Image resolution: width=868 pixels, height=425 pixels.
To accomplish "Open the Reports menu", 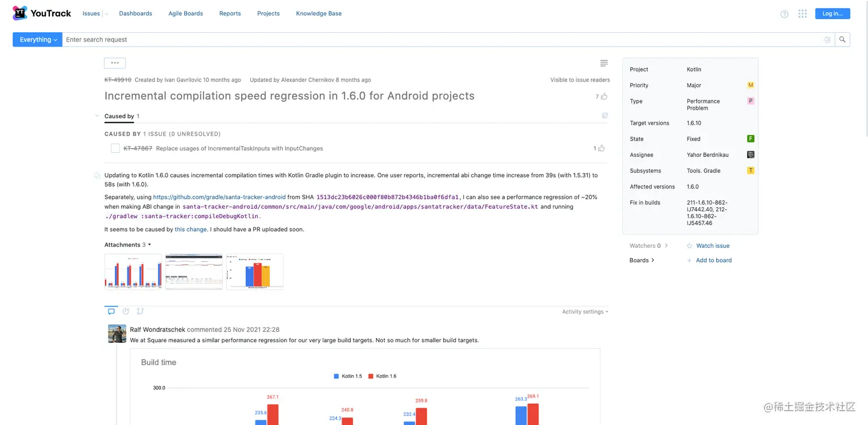I will pos(230,14).
